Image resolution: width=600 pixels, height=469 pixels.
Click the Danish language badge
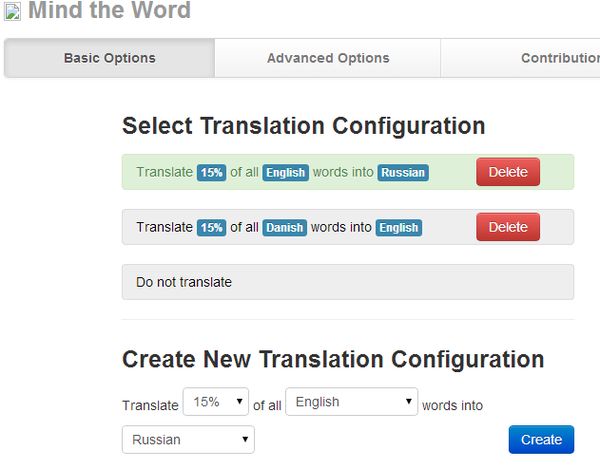tap(284, 228)
